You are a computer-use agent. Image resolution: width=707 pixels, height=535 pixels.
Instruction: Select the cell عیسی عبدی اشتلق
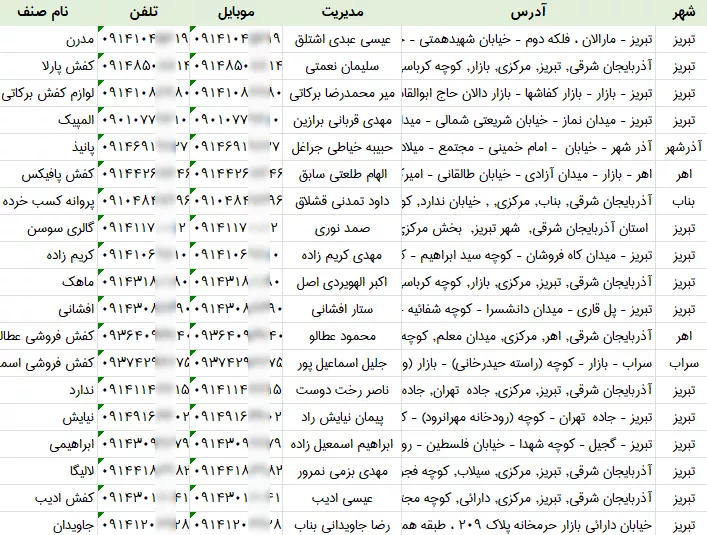342,40
